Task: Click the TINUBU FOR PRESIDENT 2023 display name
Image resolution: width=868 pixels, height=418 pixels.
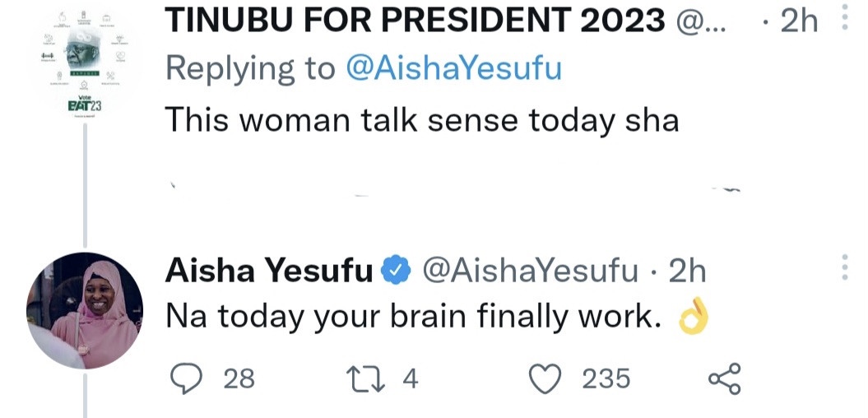Action: (x=415, y=22)
